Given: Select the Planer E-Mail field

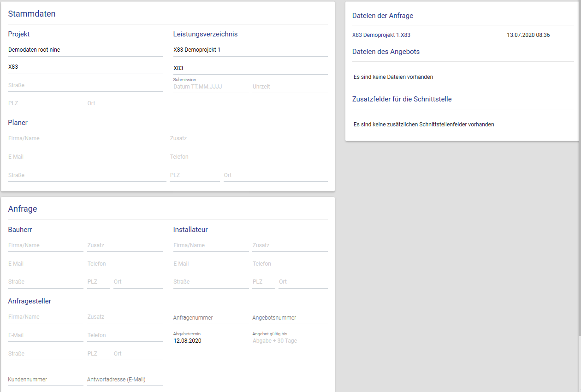Looking at the screenshot, I should (x=87, y=157).
